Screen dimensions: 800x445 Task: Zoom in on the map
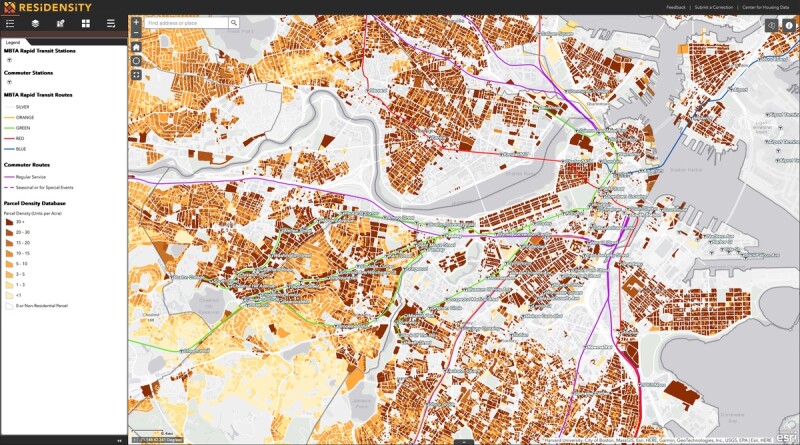coord(136,22)
